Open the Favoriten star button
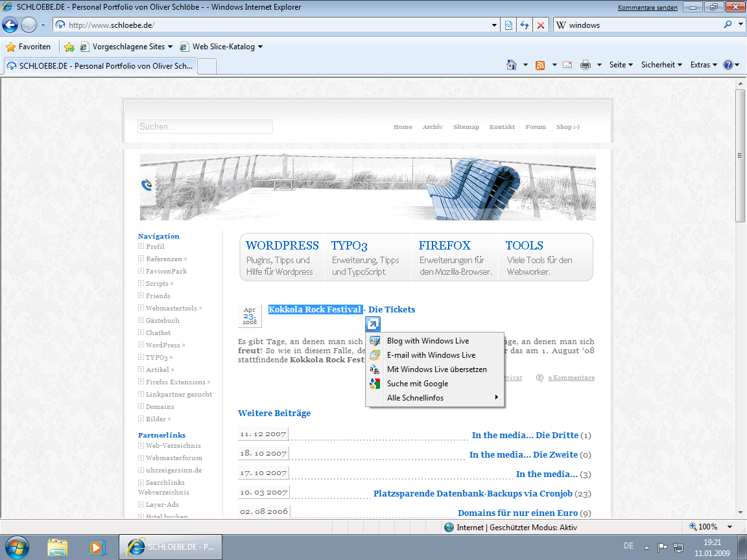 [29, 47]
